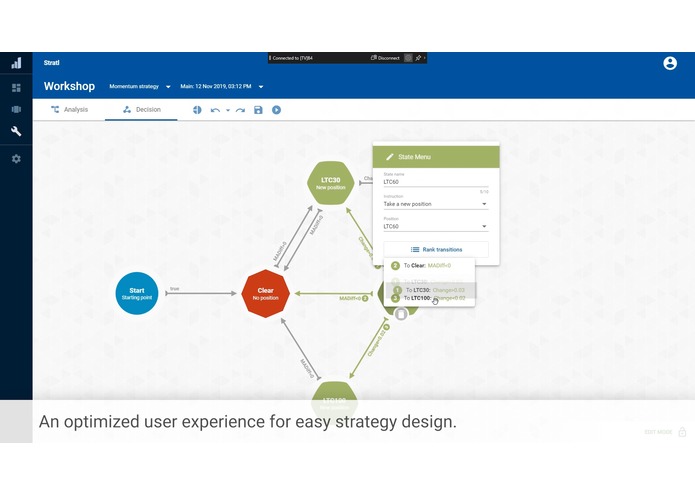Image resolution: width=695 pixels, height=494 pixels.
Task: Select the 'To LTC30' transition row
Action: tap(431, 290)
